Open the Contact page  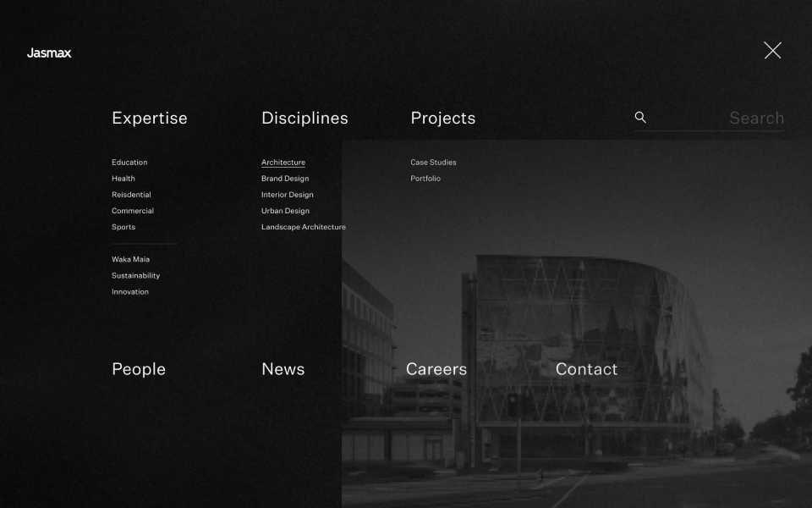click(x=587, y=369)
